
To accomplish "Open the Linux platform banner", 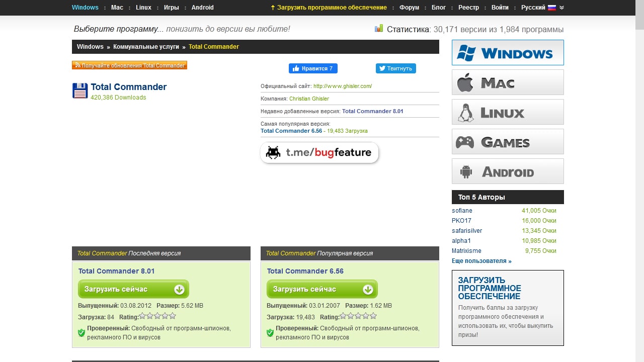I will pyautogui.click(x=508, y=112).
